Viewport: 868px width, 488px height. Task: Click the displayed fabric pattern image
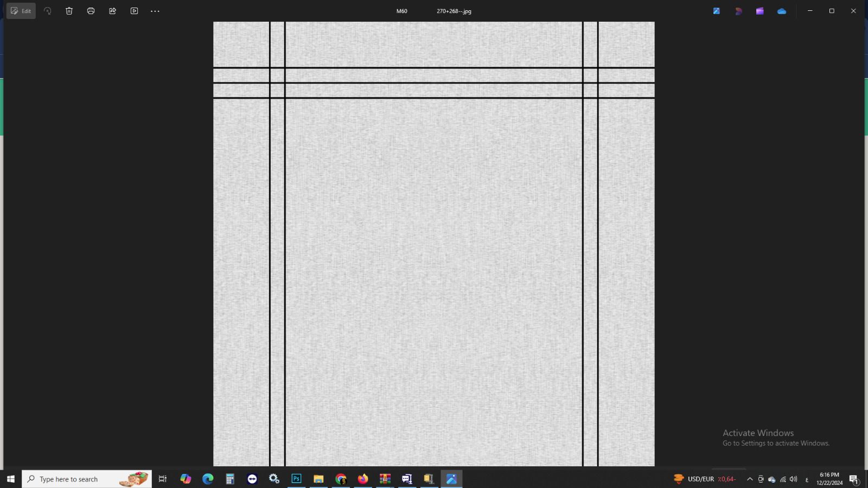click(x=433, y=271)
